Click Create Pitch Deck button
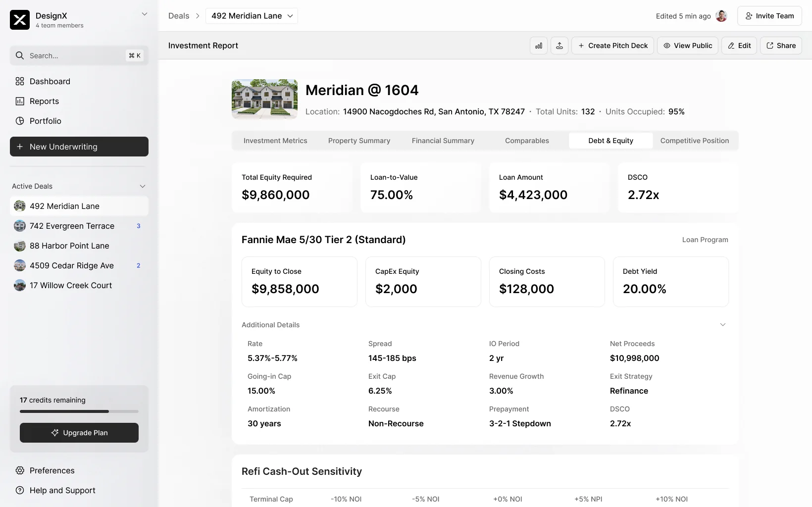Image resolution: width=812 pixels, height=507 pixels. [613, 46]
